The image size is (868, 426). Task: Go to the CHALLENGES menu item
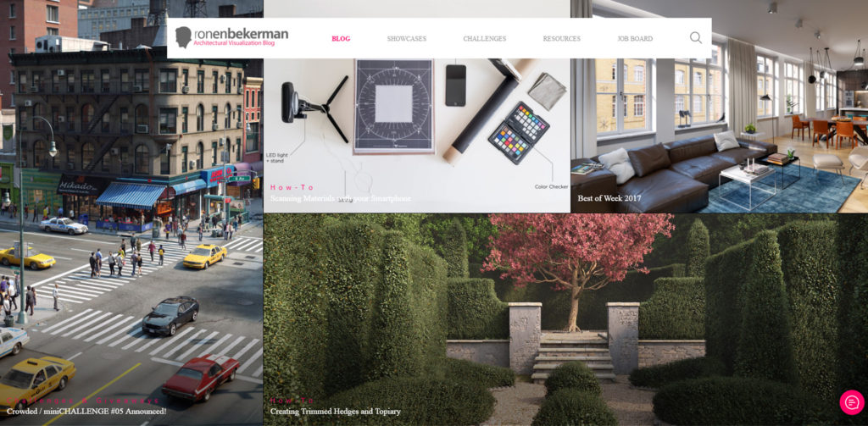484,39
